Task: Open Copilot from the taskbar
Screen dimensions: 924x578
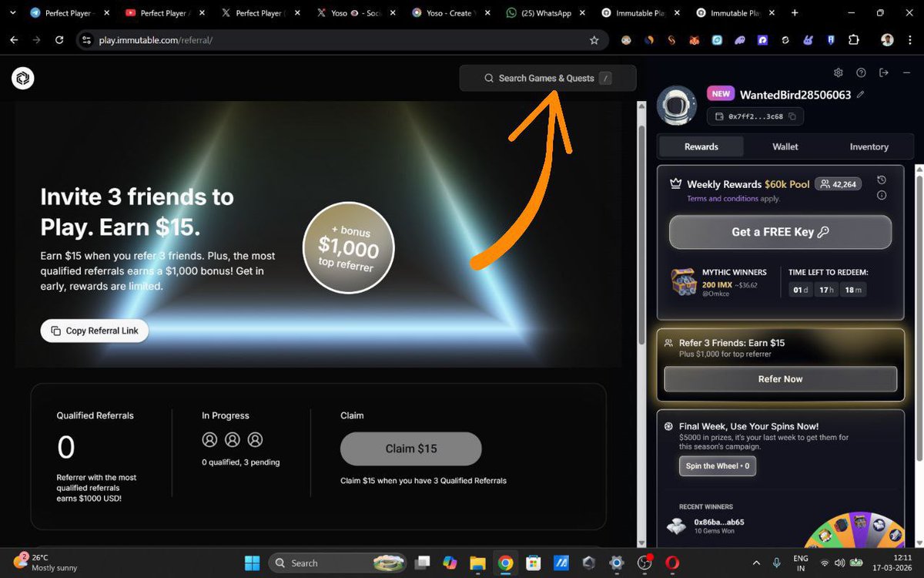Action: 450,563
